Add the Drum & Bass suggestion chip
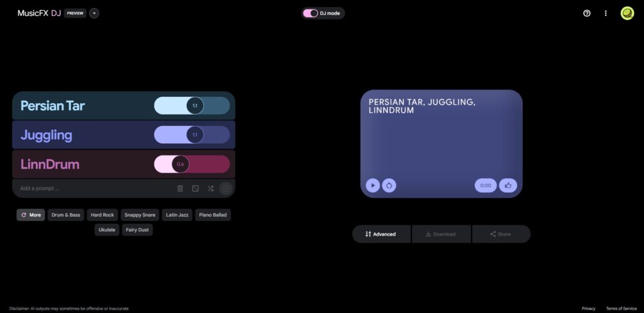This screenshot has width=644, height=313. coord(65,215)
